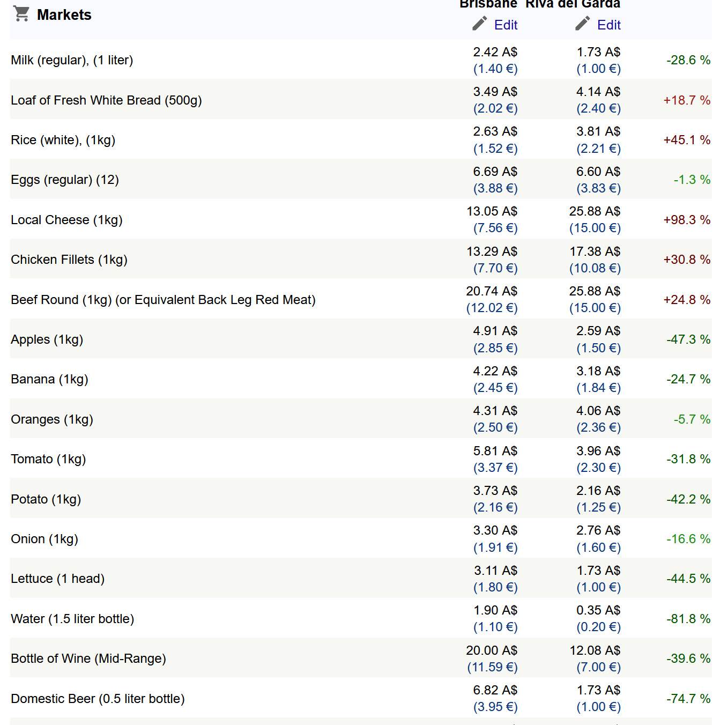Click the pencil icon under Riva del Garda
Image resolution: width=728 pixels, height=725 pixels.
[582, 24]
